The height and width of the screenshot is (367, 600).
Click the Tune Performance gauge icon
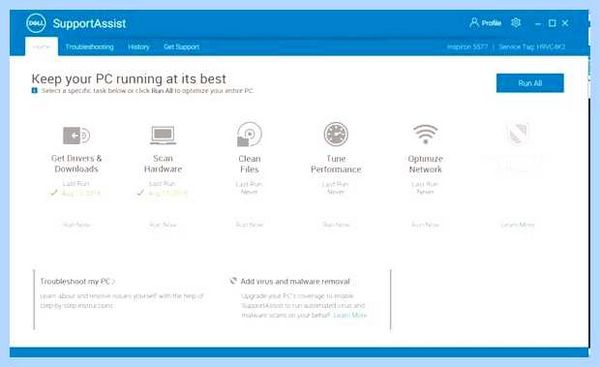tap(336, 134)
